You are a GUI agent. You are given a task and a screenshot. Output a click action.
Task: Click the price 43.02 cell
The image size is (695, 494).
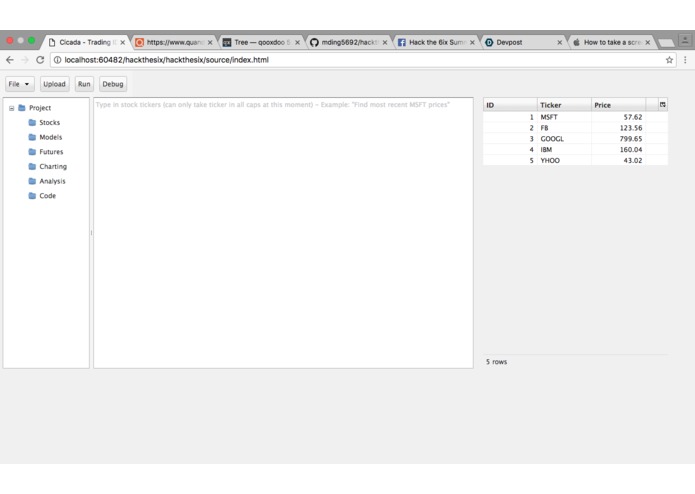click(618, 160)
